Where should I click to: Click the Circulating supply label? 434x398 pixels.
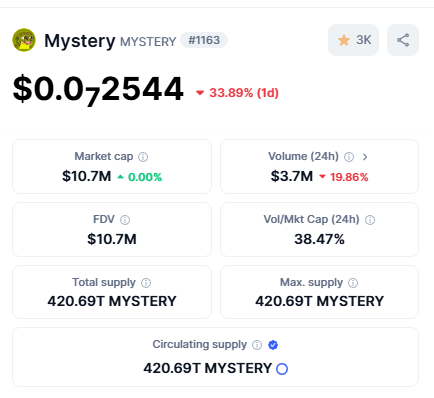[200, 344]
